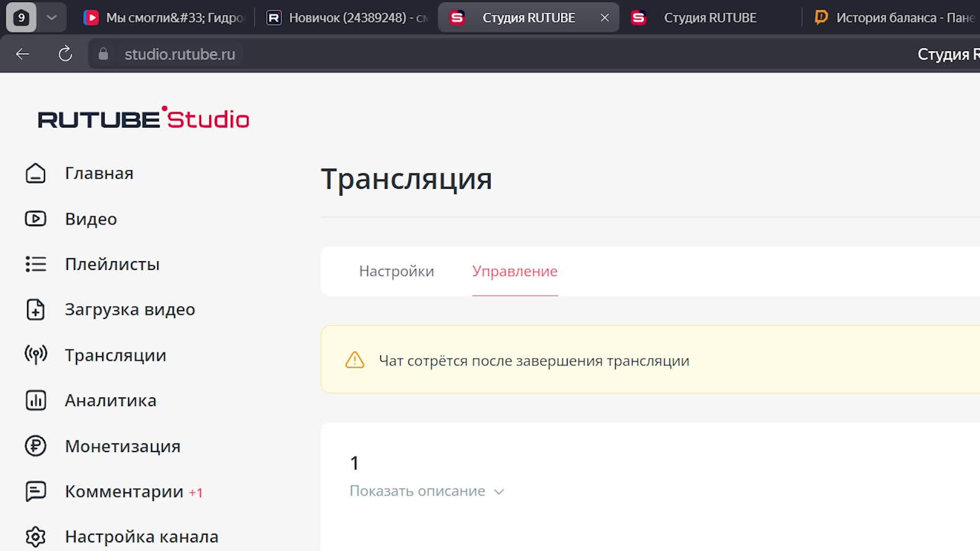Click the Настройка канала gear icon
The width and height of the screenshot is (980, 551).
click(x=36, y=537)
